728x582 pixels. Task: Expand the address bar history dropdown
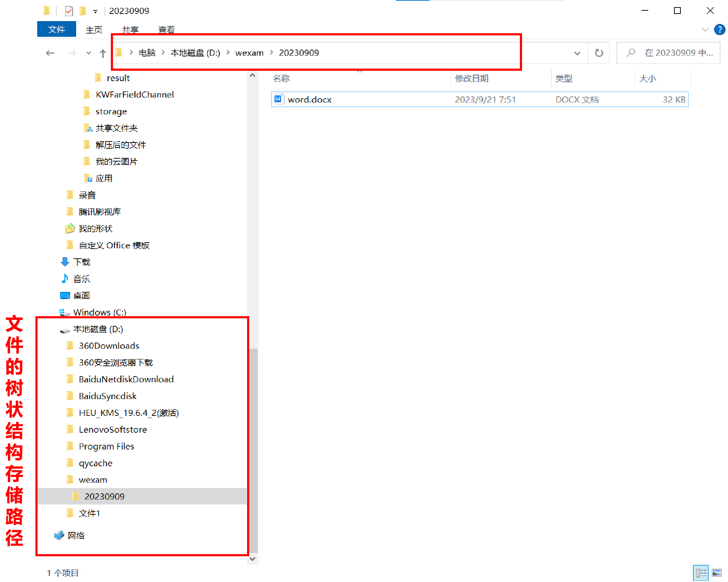[x=577, y=53]
